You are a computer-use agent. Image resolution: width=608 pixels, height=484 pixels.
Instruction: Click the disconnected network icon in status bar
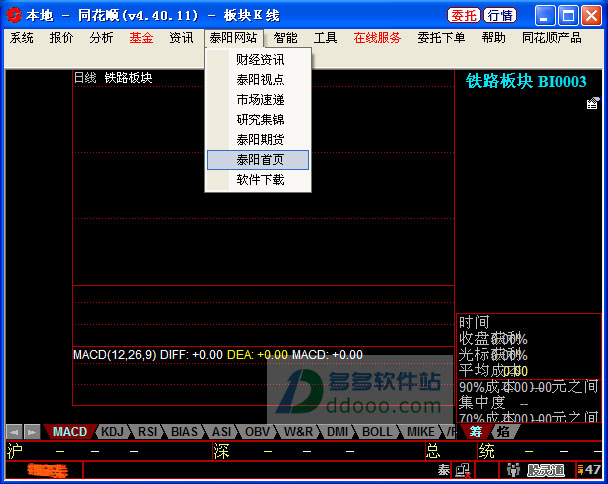tap(463, 470)
